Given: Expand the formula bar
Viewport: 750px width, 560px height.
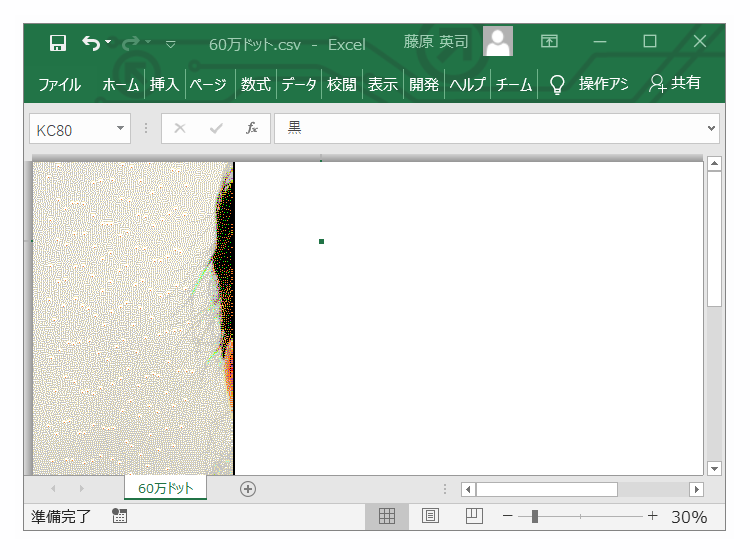Looking at the screenshot, I should click(712, 128).
